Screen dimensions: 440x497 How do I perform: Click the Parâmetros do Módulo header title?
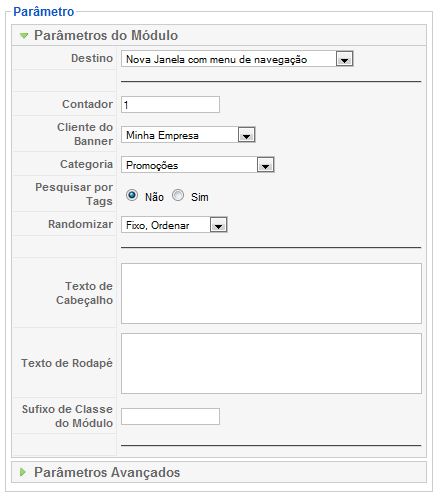pos(106,35)
